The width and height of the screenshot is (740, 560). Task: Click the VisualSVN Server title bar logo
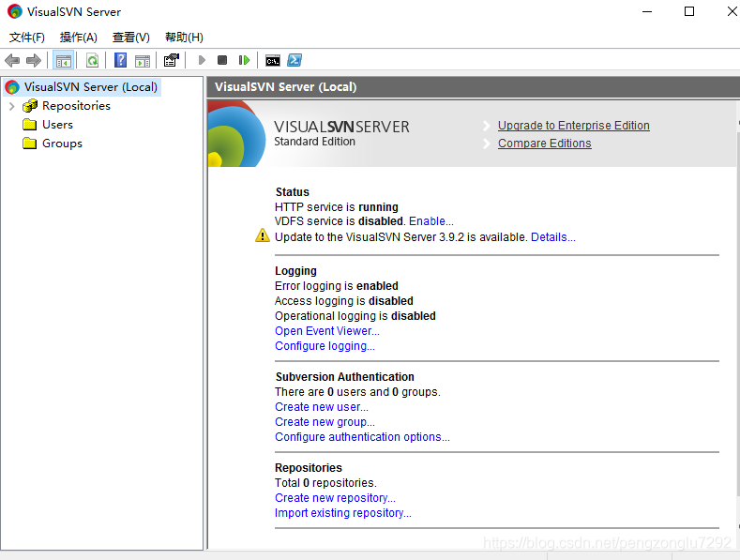[x=15, y=11]
